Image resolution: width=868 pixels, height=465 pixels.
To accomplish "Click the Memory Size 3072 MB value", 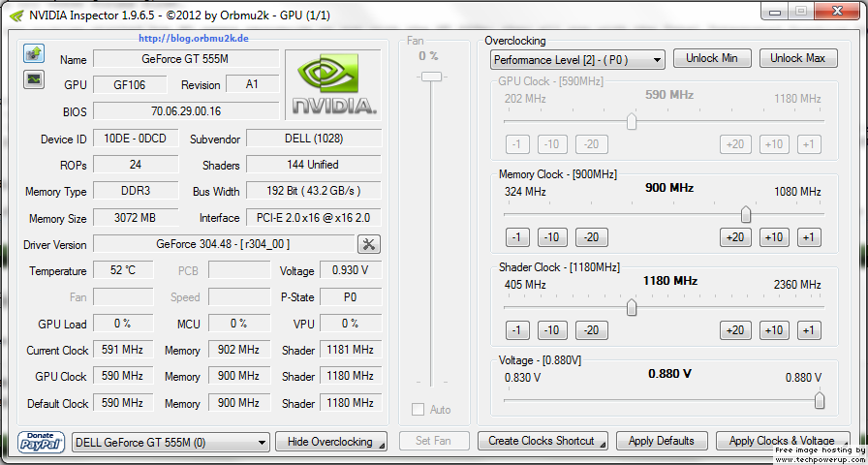I will coord(136,218).
